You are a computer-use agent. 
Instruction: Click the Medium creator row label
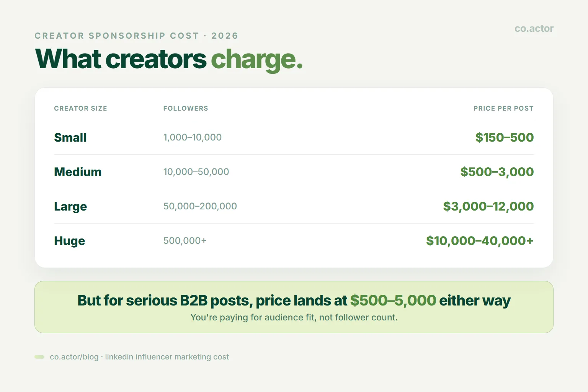(78, 172)
